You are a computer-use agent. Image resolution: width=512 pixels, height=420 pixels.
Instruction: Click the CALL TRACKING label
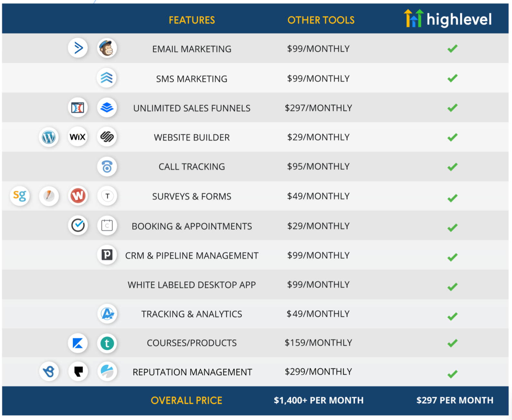coord(192,167)
